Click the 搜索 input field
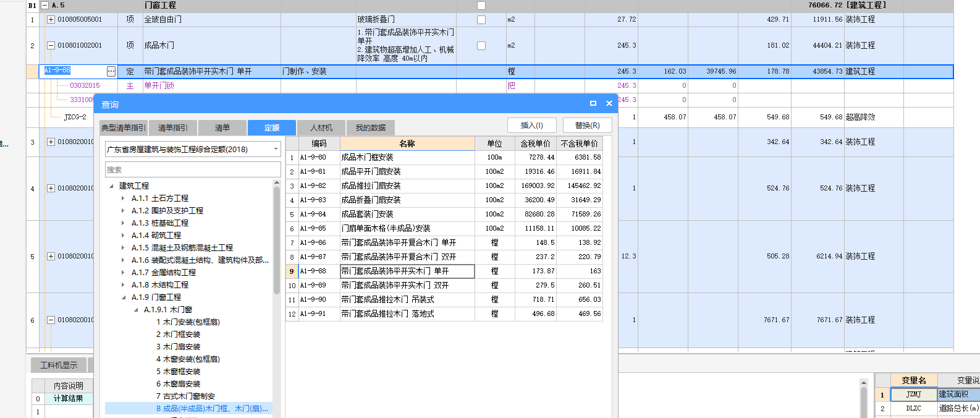Screen dimensions: 980x418 coord(193,169)
